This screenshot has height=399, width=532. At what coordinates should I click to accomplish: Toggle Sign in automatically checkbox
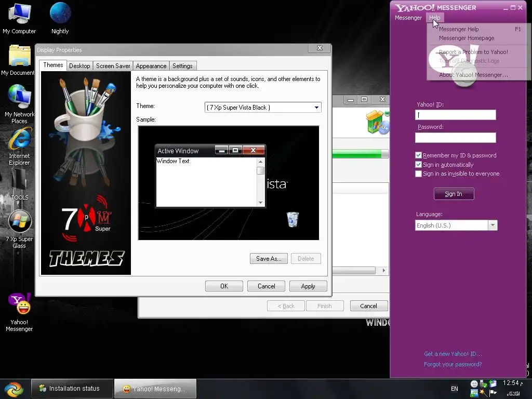click(x=418, y=165)
